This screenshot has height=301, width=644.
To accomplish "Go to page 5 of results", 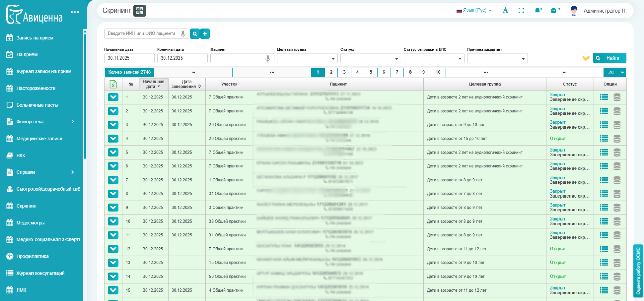I will (x=371, y=72).
